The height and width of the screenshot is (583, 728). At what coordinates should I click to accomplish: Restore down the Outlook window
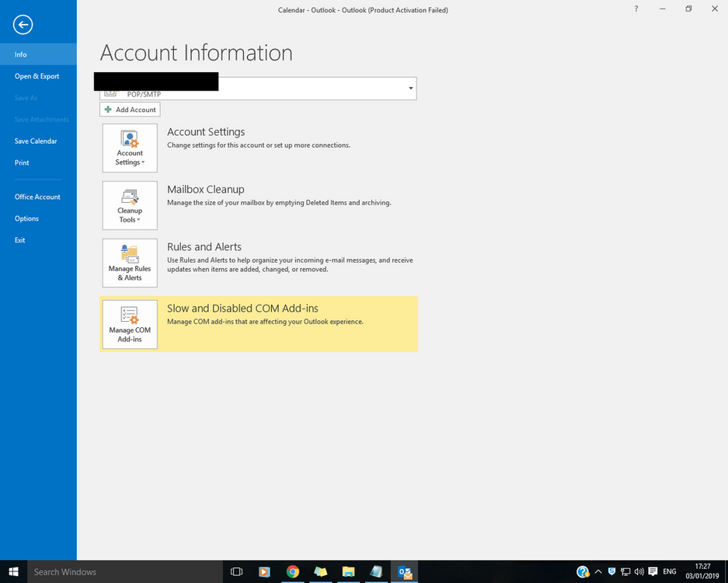688,9
